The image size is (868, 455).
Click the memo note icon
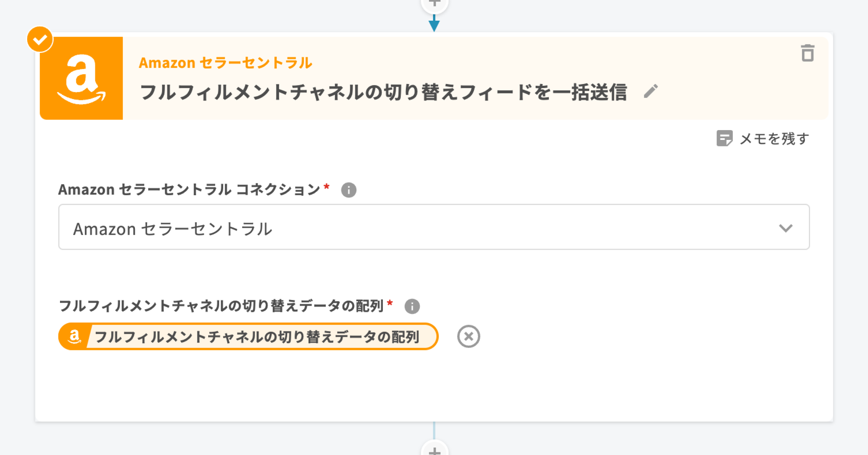point(724,138)
